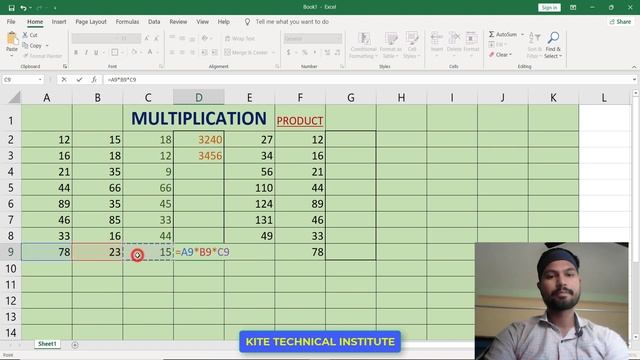The height and width of the screenshot is (360, 640).
Task: Click the Clear eraser command
Action: pyautogui.click(x=499, y=55)
